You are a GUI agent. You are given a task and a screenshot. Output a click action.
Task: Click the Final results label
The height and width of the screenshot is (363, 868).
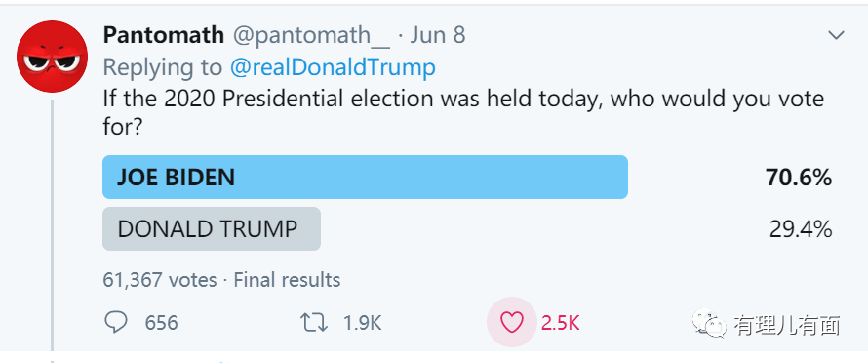click(287, 280)
